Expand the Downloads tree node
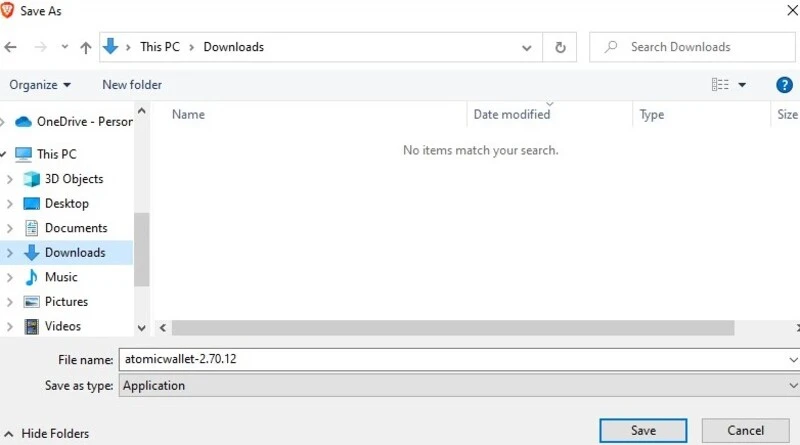800x445 pixels. (9, 253)
